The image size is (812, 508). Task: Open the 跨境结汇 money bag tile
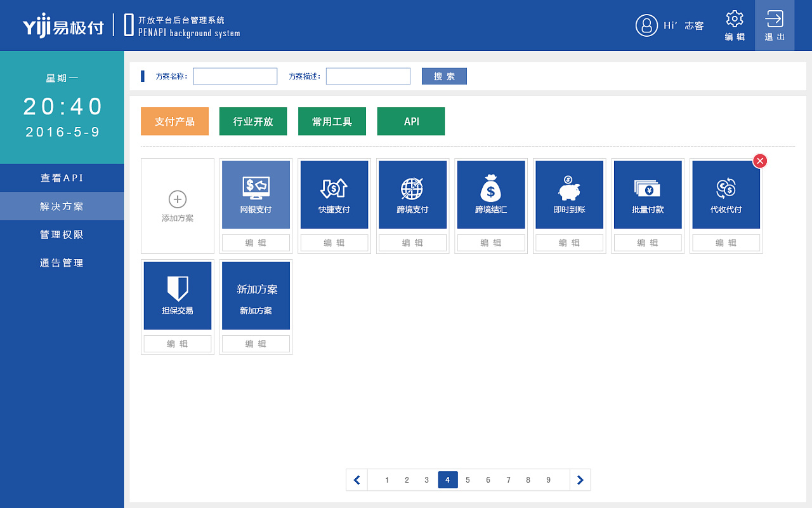[491, 194]
